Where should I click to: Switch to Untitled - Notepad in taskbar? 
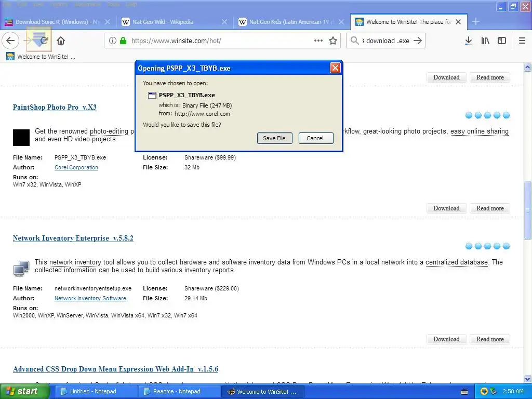coord(96,392)
